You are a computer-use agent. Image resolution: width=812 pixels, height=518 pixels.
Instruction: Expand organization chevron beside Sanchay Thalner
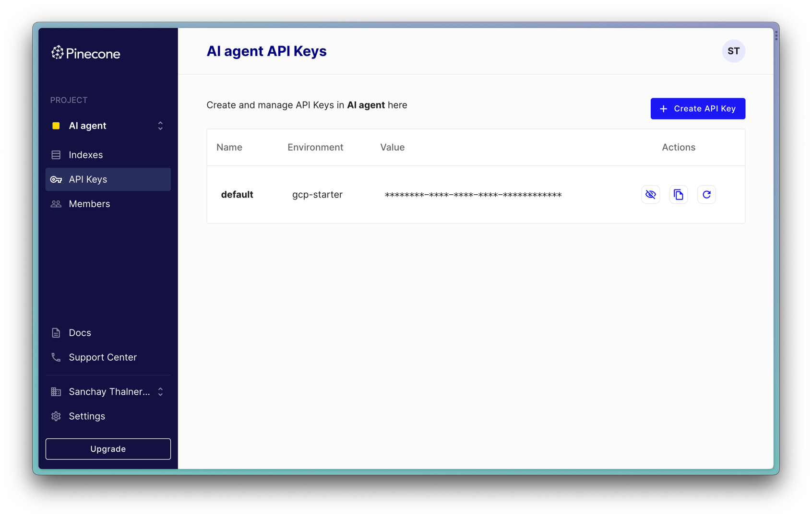[160, 392]
